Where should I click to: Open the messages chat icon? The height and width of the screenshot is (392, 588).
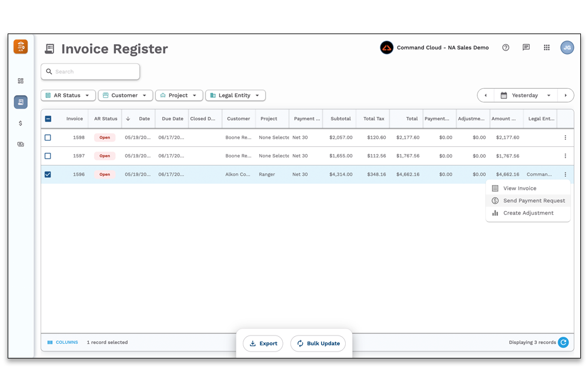pos(526,48)
